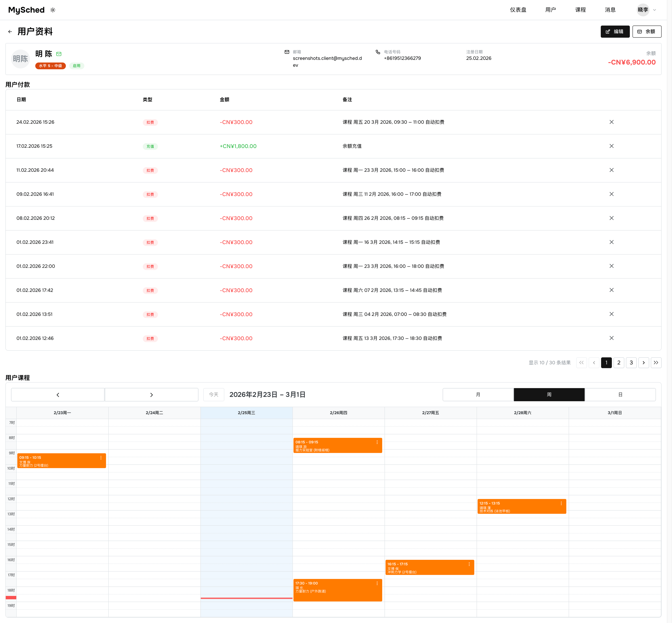
Task: Jump to last payments page
Action: click(x=656, y=363)
